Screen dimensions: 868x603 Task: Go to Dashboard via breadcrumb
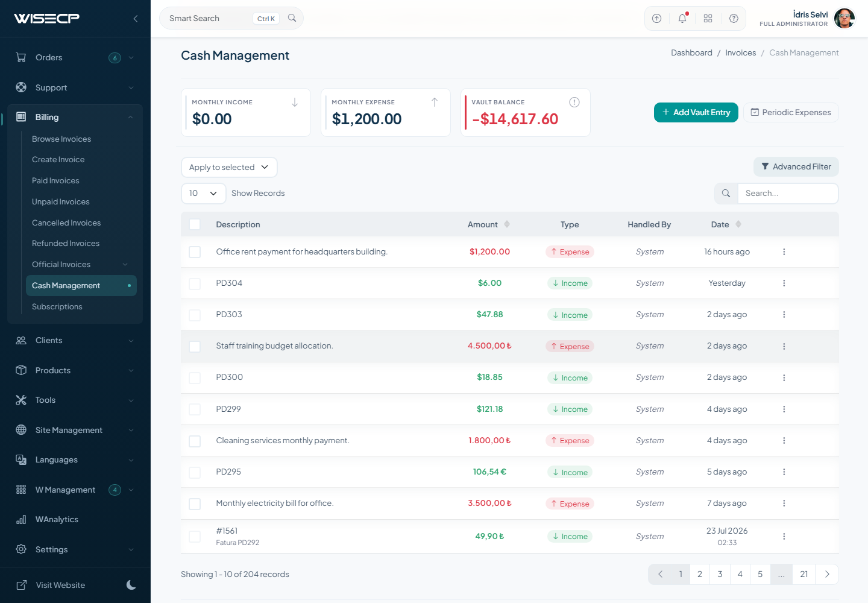click(692, 53)
